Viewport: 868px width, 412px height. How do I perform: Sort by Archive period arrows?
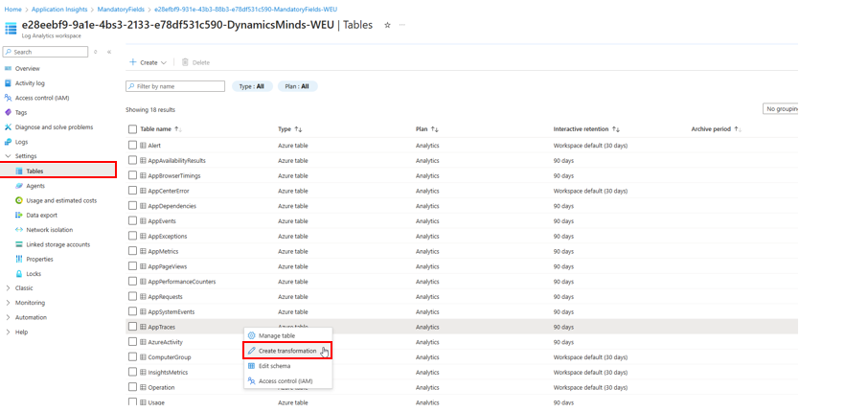coord(738,129)
